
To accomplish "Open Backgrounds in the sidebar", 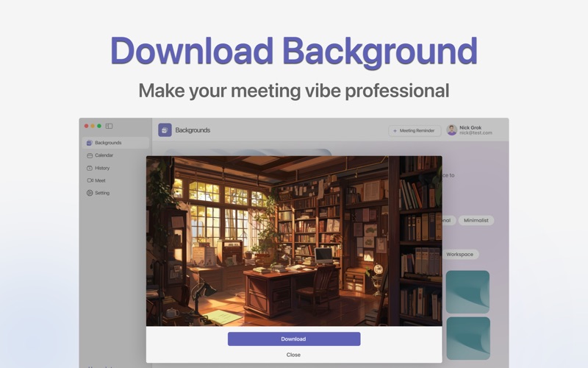I will tap(115, 143).
